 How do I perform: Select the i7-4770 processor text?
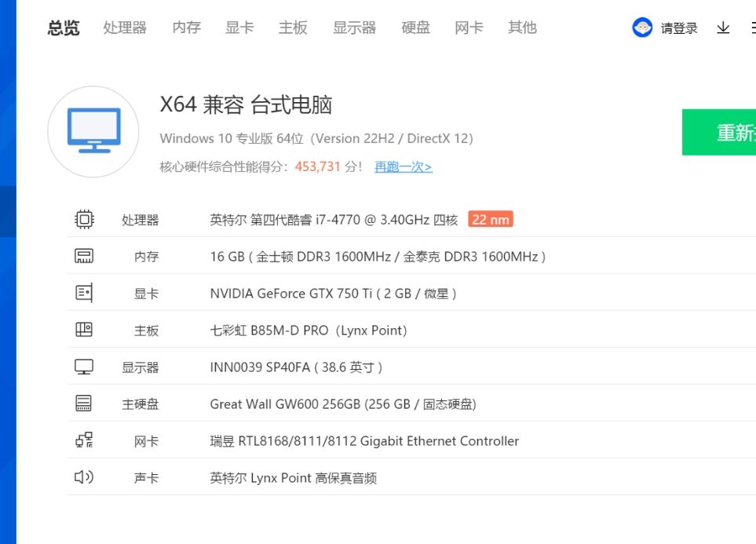tap(334, 220)
